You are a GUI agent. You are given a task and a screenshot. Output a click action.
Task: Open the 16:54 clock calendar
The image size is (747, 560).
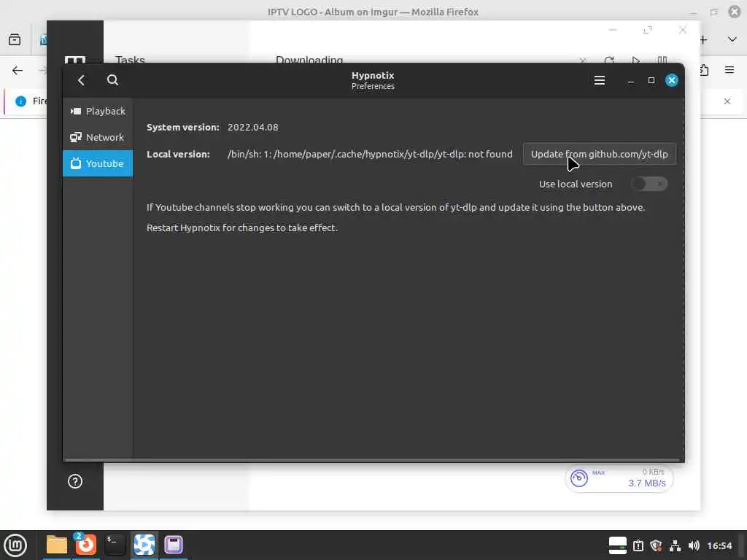click(719, 545)
